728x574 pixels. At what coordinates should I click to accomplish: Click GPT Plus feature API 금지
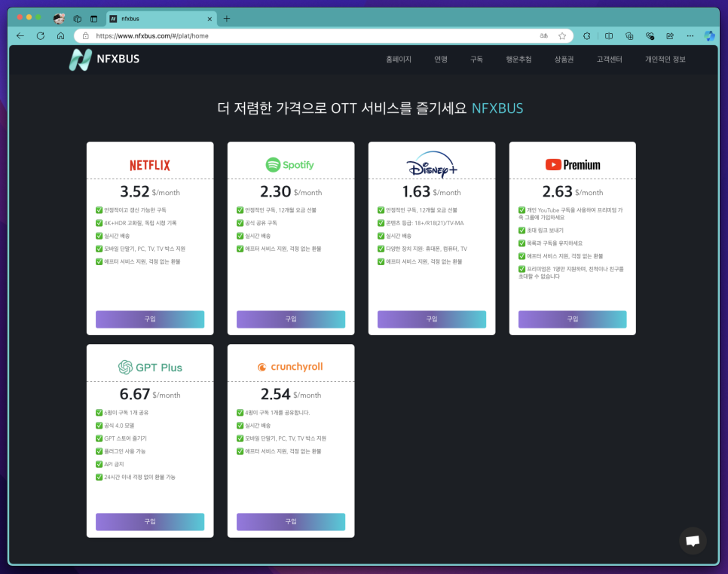click(x=110, y=464)
